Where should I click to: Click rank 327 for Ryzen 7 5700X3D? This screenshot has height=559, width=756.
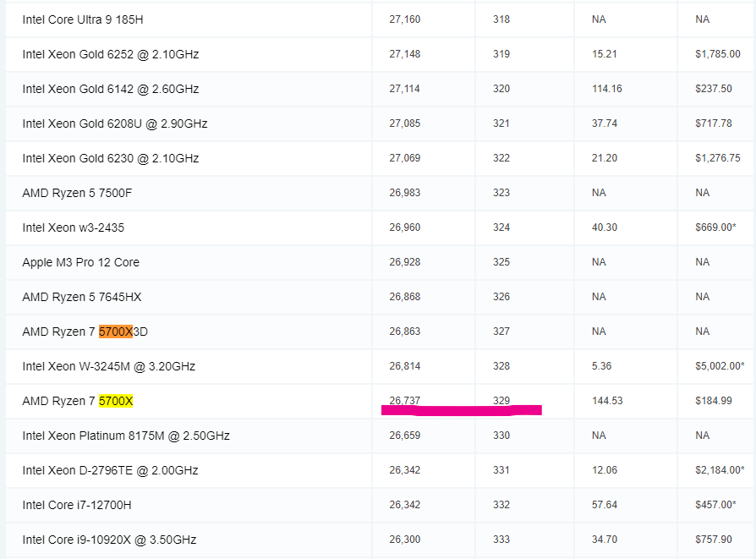pyautogui.click(x=501, y=332)
